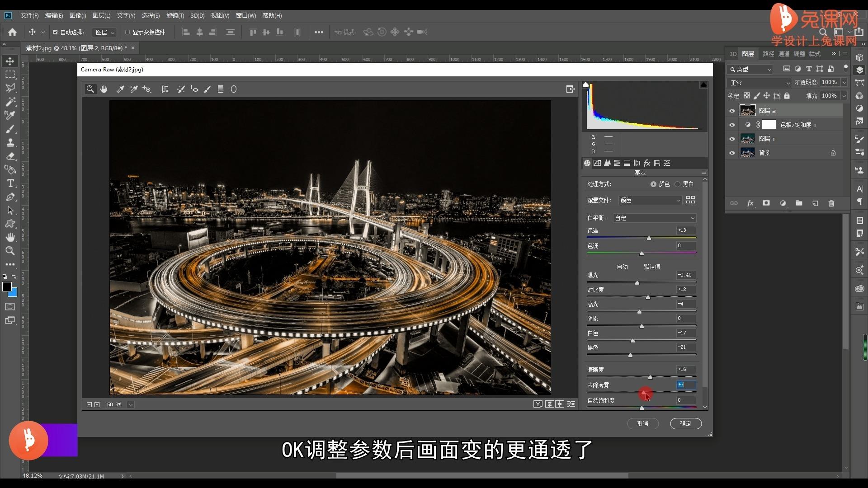Viewport: 868px width, 488px height.
Task: Toggle full screen mode in Camera Raw
Action: tap(571, 89)
